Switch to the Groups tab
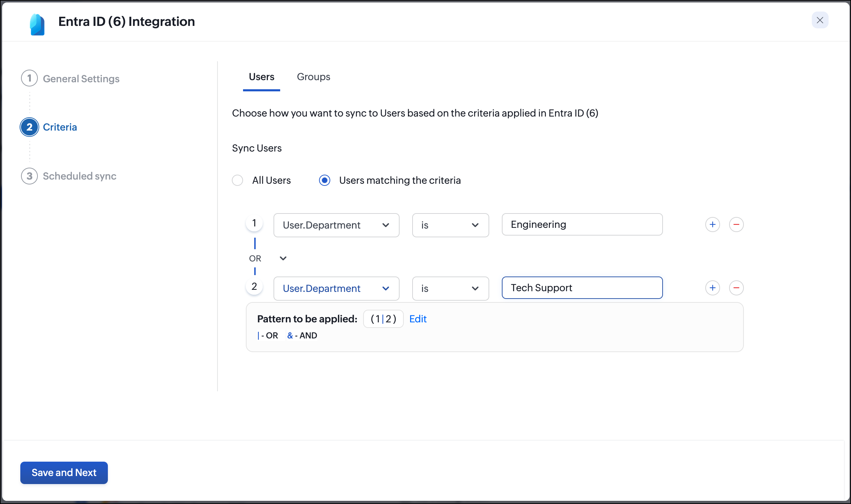The width and height of the screenshot is (851, 504). tap(313, 77)
